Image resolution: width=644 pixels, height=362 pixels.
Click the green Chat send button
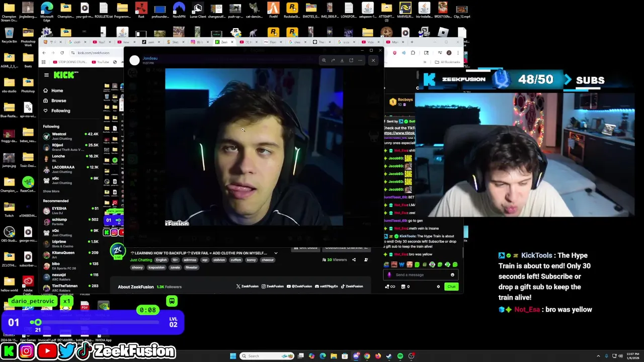tap(451, 287)
